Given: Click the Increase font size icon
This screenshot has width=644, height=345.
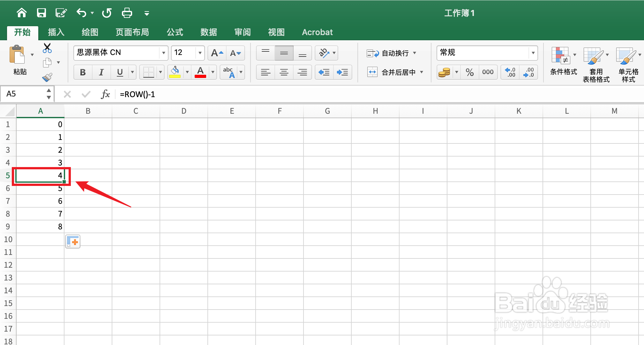Looking at the screenshot, I should click(217, 53).
